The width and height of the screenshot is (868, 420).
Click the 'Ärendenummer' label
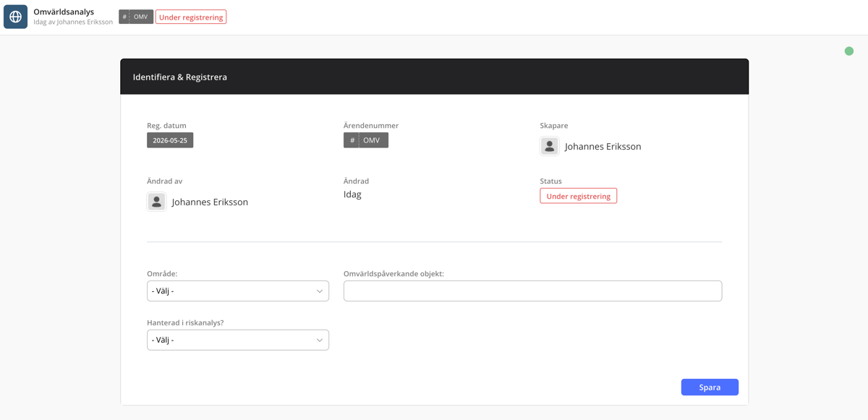pyautogui.click(x=371, y=125)
